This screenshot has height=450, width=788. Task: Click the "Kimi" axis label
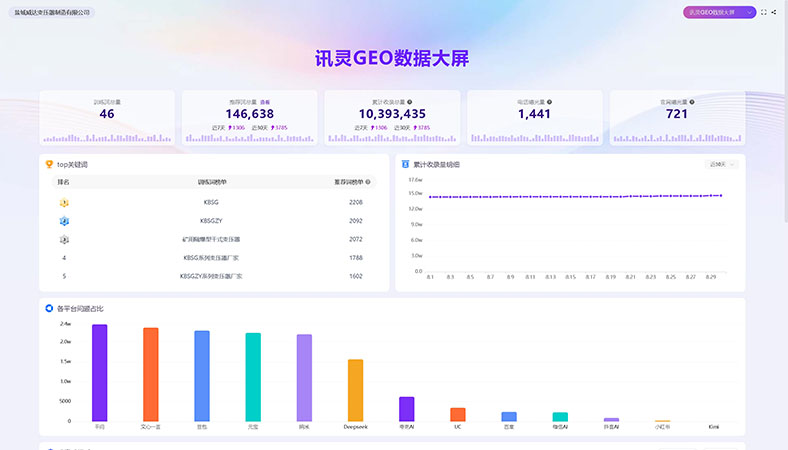click(x=714, y=427)
